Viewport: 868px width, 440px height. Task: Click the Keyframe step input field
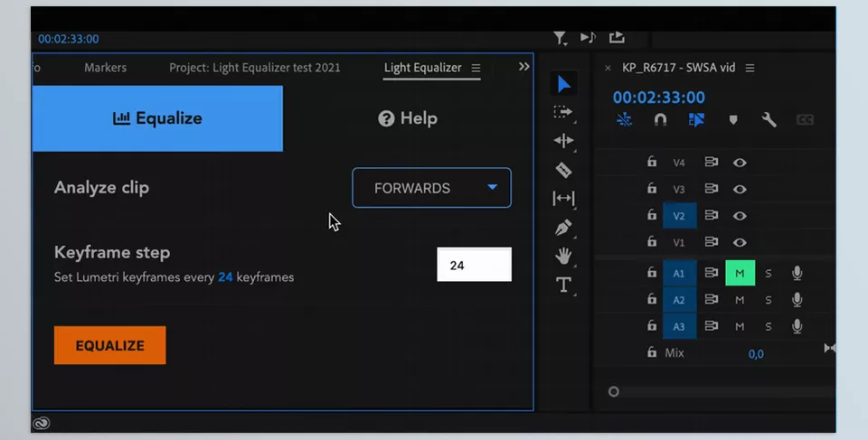coord(475,265)
